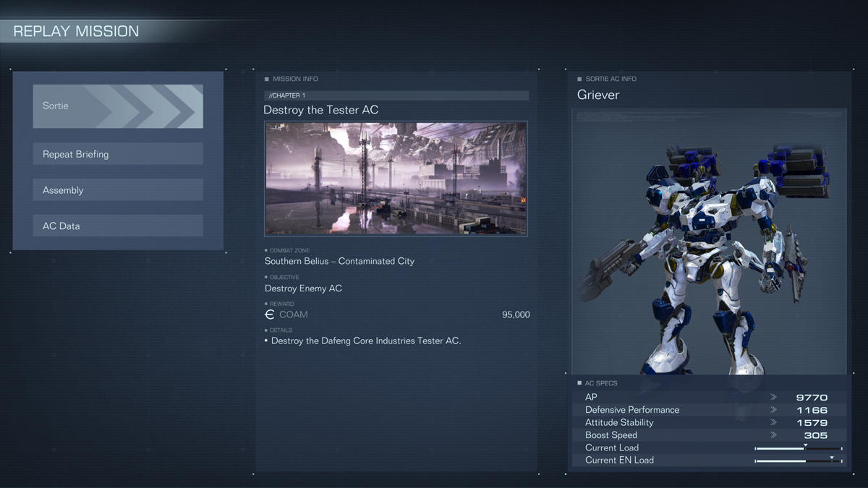Click the Current Load gauge bar
This screenshot has width=868, height=488.
point(799,448)
